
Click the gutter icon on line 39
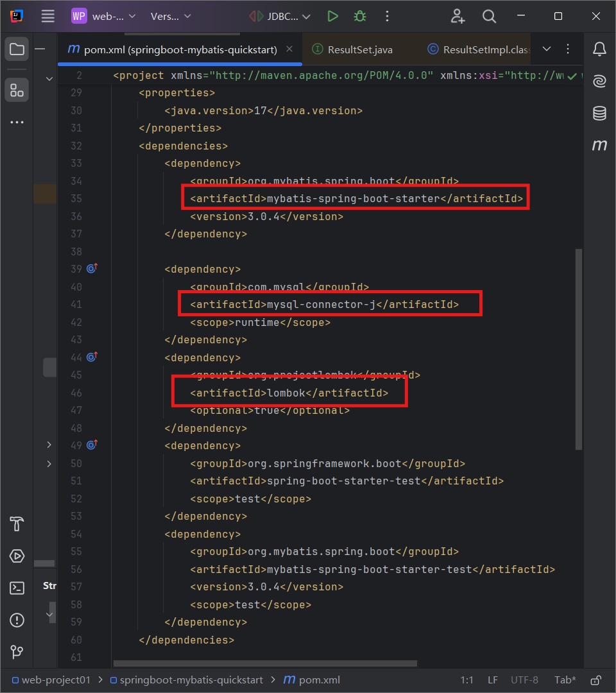92,268
